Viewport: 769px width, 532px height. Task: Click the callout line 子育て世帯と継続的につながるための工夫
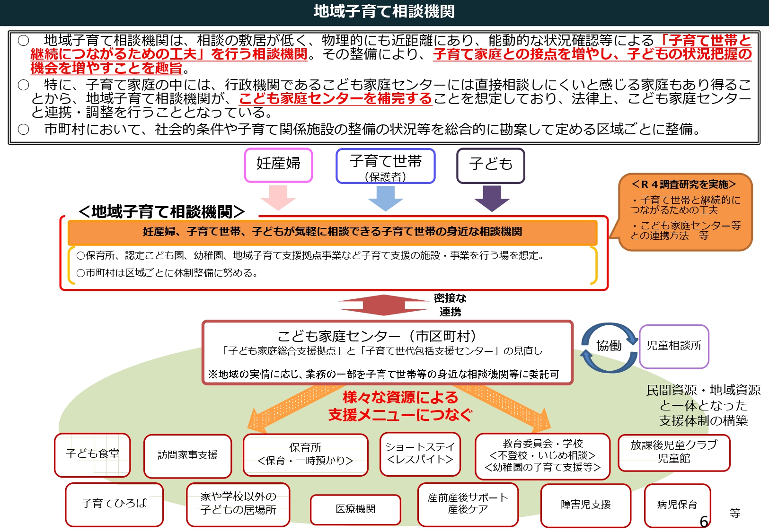tap(685, 205)
